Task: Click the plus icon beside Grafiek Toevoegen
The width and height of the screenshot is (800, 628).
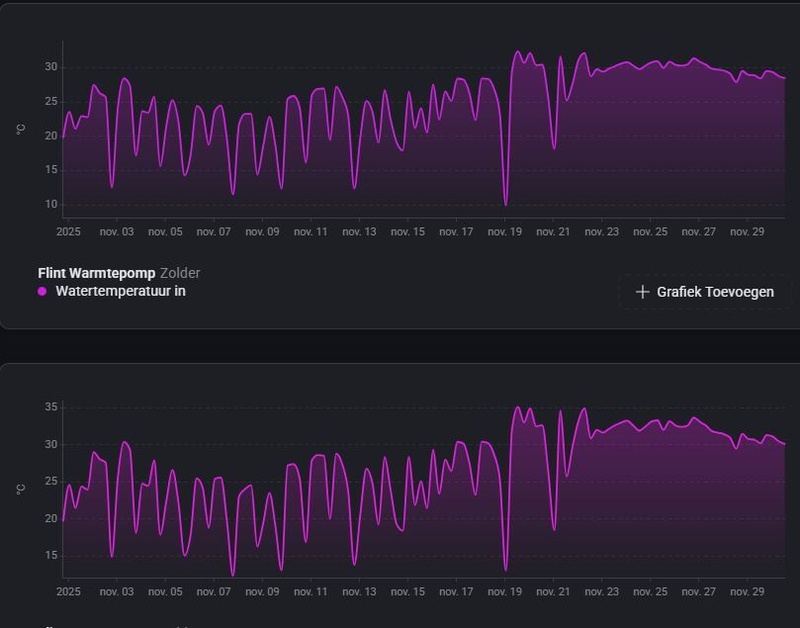Action: click(x=642, y=292)
